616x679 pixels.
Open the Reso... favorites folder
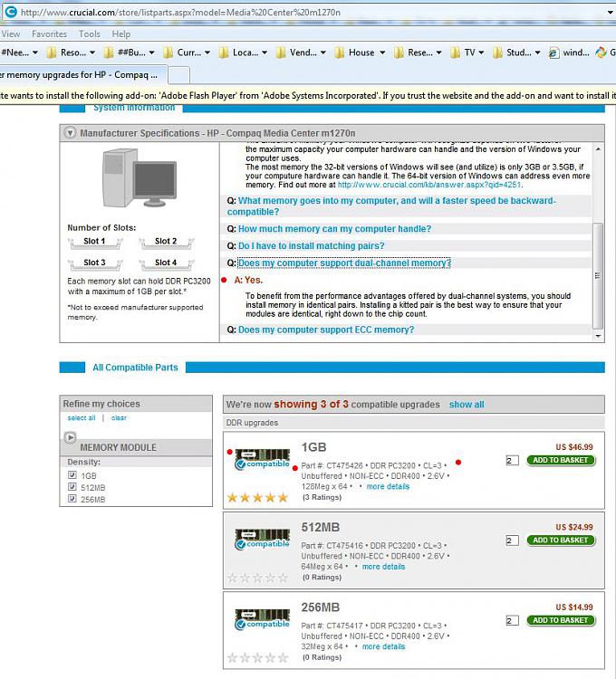point(71,53)
